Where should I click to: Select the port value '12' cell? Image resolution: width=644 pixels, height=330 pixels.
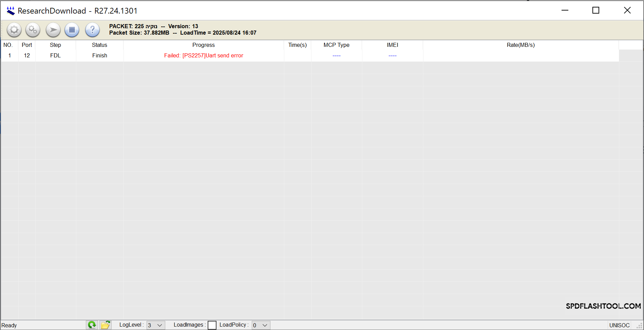point(27,55)
